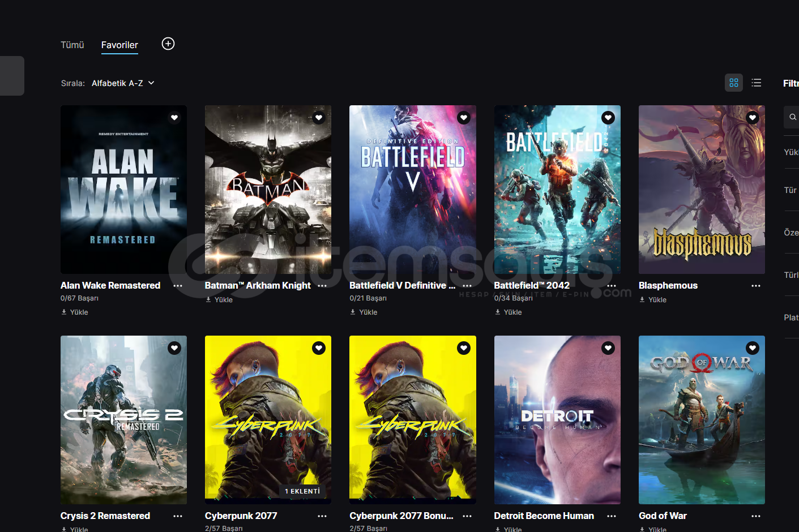Open options menu for Batman Arkham Knight
799x532 pixels.
click(322, 286)
